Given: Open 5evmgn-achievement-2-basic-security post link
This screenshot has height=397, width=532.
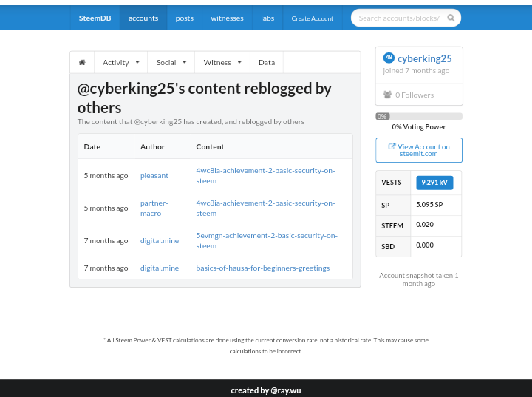Looking at the screenshot, I should pos(267,241).
